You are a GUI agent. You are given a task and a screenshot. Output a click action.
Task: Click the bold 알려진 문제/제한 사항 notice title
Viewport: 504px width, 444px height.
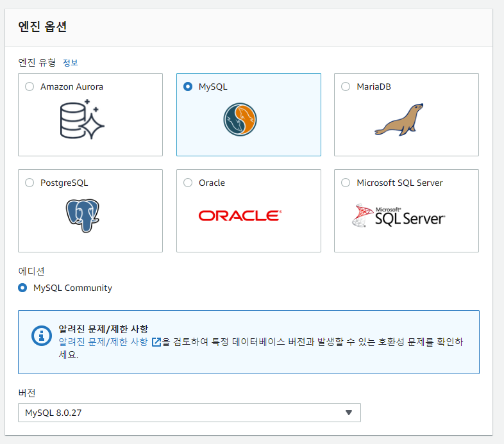[103, 329]
